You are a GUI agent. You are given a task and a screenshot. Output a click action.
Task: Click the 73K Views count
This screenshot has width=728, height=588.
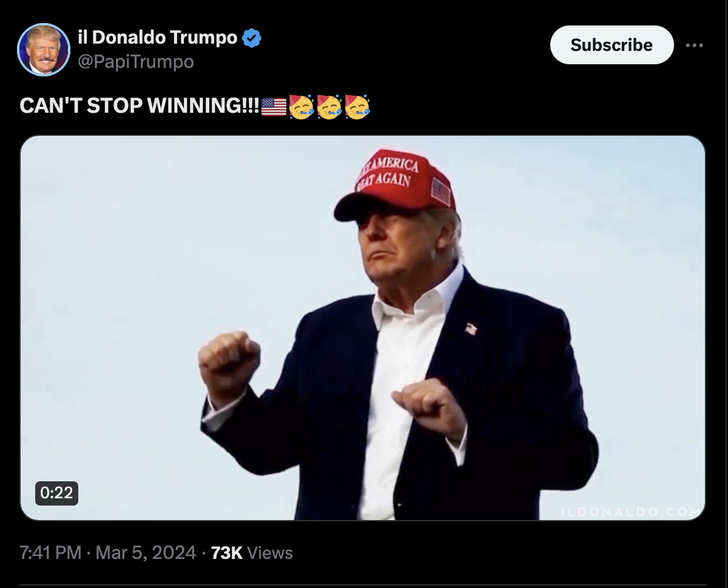tap(252, 553)
